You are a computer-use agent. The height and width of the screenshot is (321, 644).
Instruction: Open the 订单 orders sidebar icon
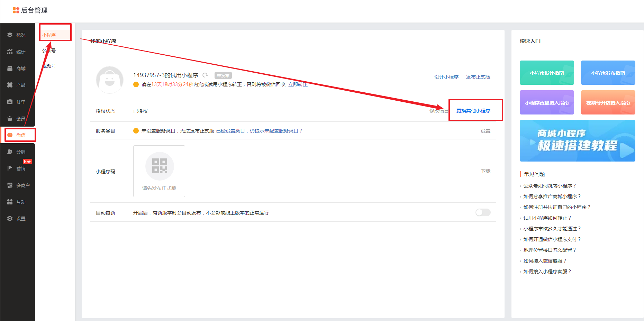[x=10, y=102]
